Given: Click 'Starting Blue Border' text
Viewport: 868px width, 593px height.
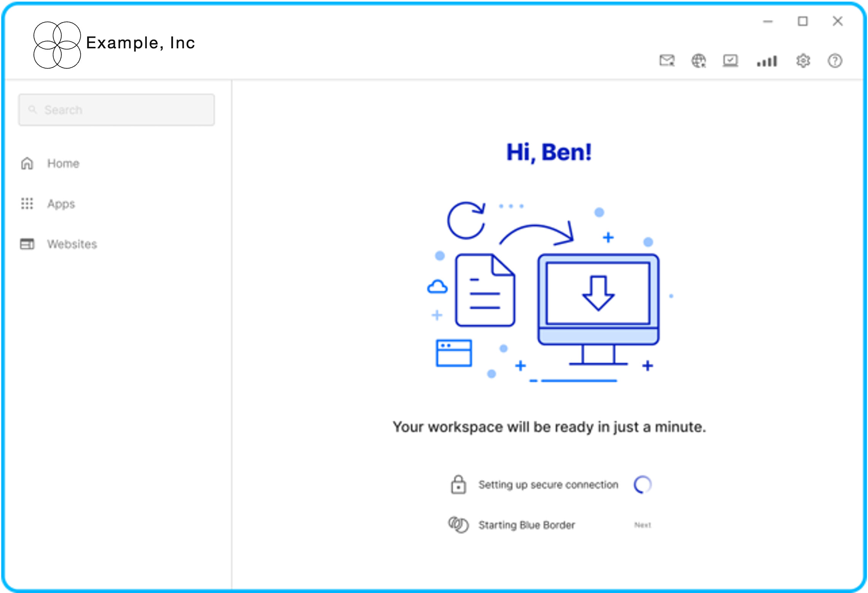Looking at the screenshot, I should 526,525.
